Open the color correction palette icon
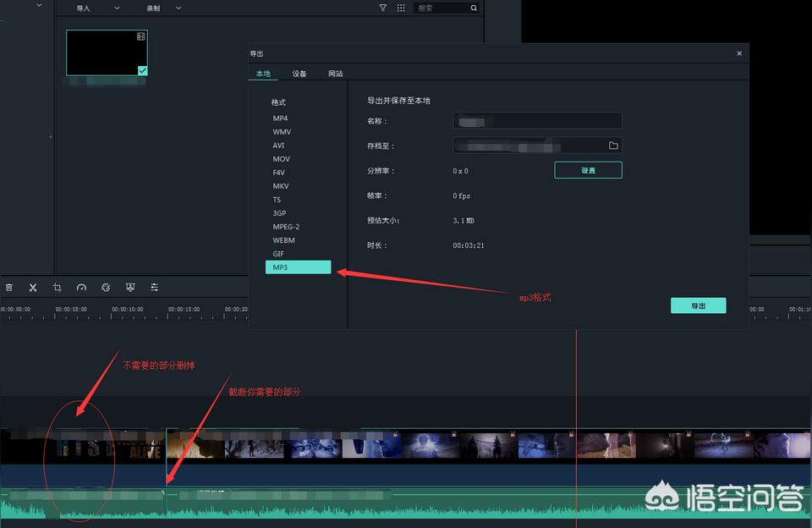This screenshot has height=528, width=812. (x=106, y=288)
